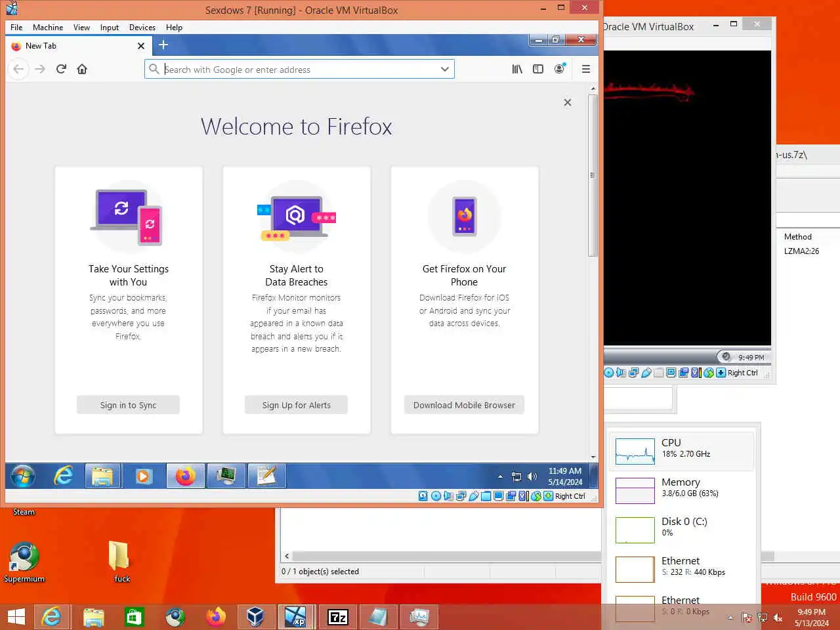Open Windows Explorer in guest taskbar
The height and width of the screenshot is (630, 840).
click(x=102, y=476)
